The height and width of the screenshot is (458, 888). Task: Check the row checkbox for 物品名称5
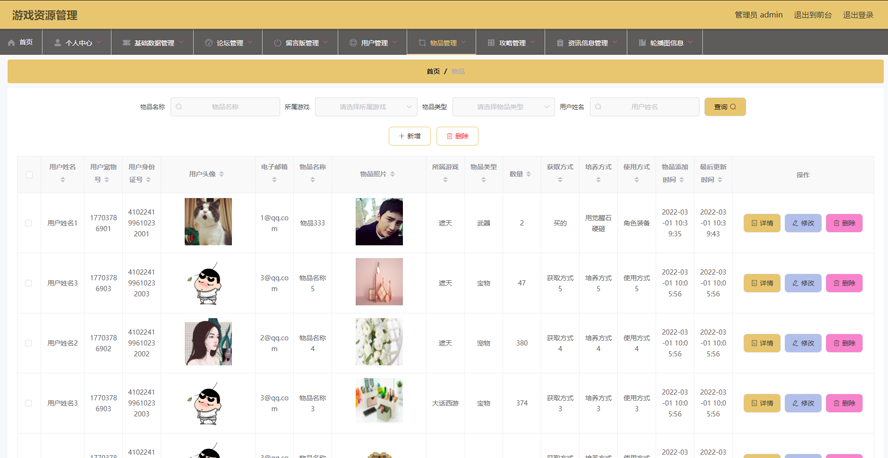pyautogui.click(x=29, y=283)
